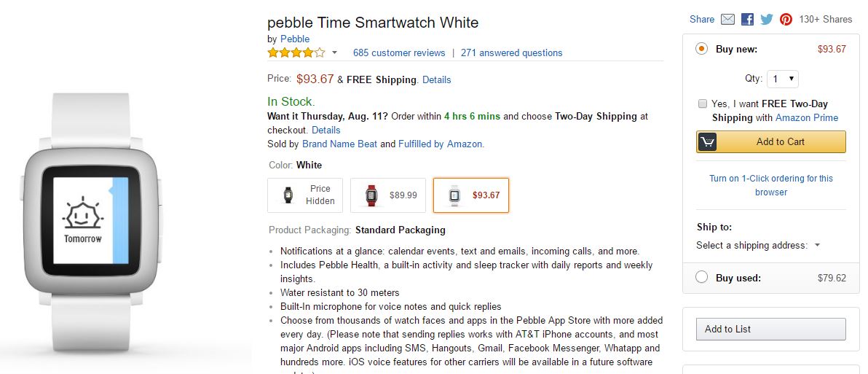This screenshot has height=374, width=868.
Task: Open the shipping address selector
Action: pyautogui.click(x=758, y=246)
